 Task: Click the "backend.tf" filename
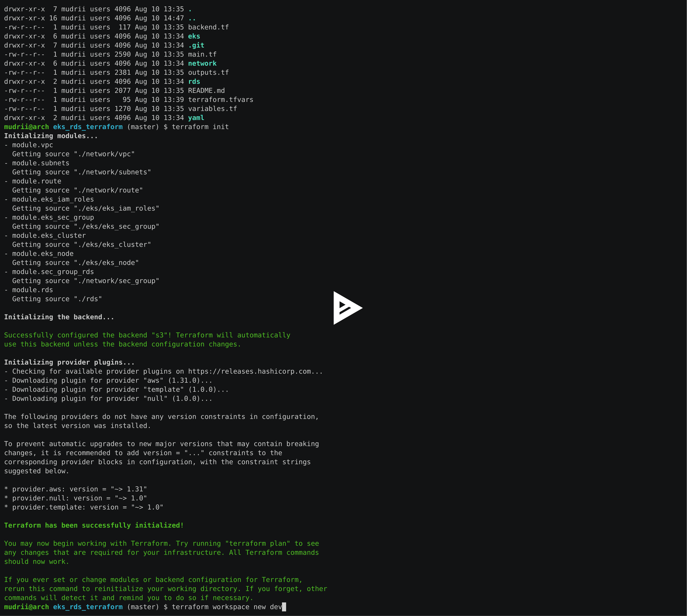tap(208, 27)
